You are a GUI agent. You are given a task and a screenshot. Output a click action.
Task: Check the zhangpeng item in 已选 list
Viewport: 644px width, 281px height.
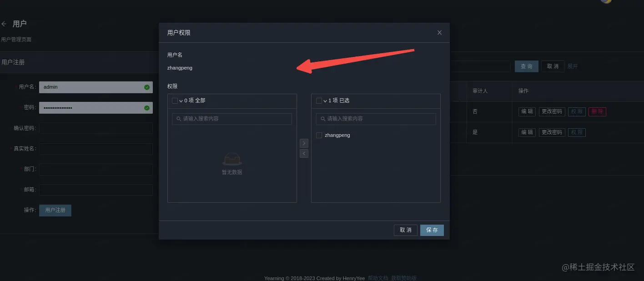319,135
